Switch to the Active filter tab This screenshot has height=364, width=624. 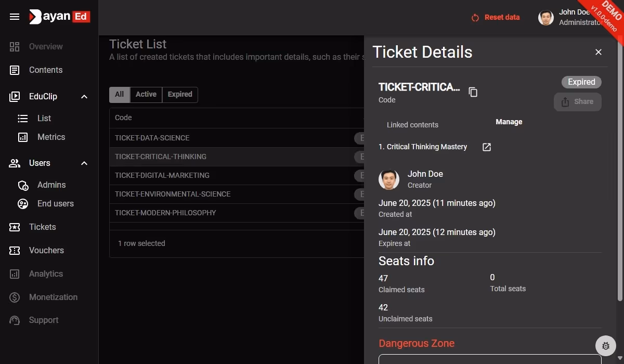point(146,94)
